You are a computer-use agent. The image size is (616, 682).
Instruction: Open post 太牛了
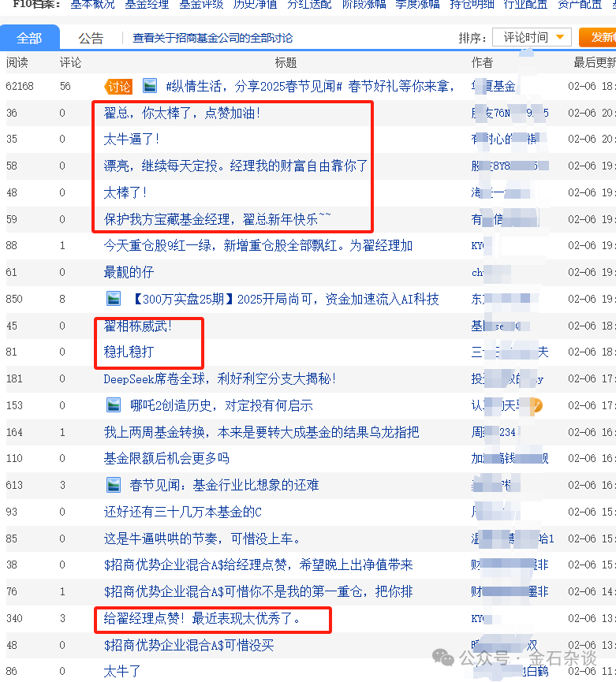click(x=121, y=671)
